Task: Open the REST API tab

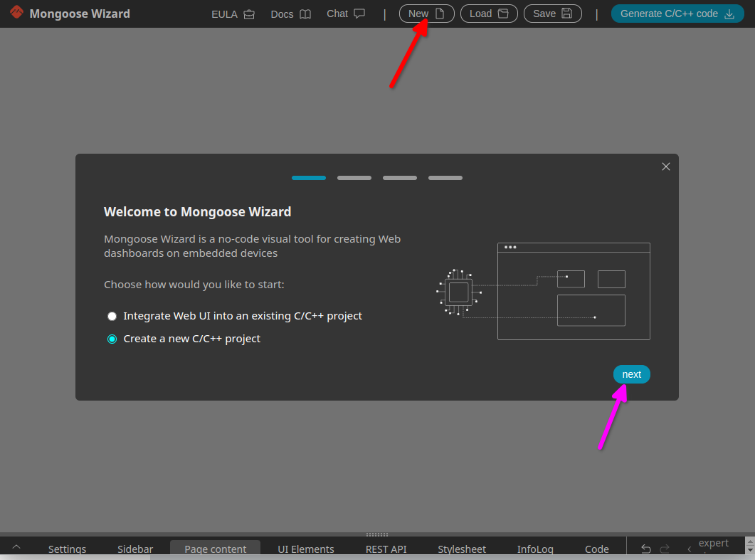Action: (x=386, y=549)
